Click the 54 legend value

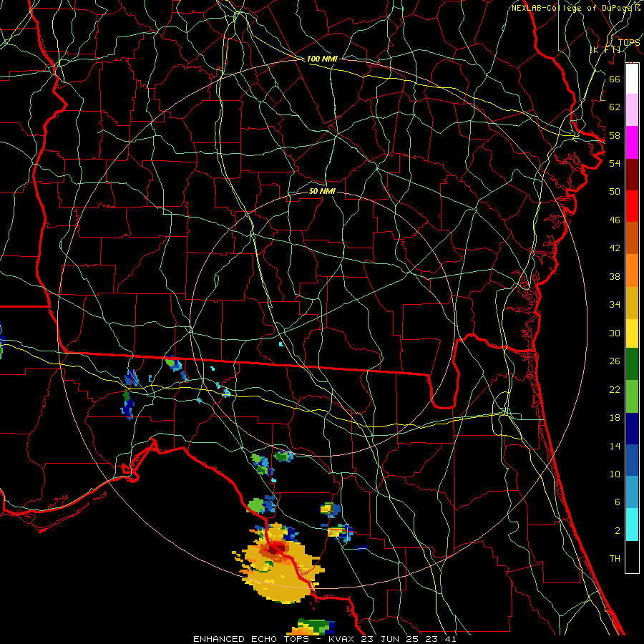[615, 163]
